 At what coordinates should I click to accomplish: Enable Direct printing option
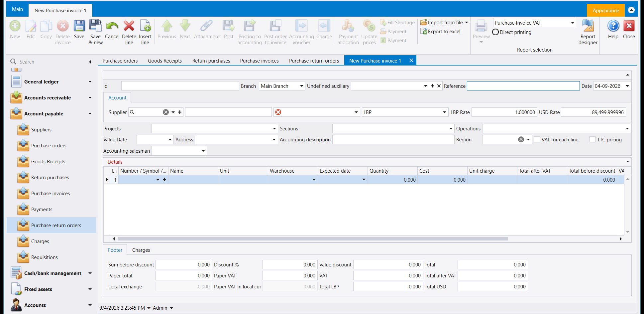tap(495, 32)
